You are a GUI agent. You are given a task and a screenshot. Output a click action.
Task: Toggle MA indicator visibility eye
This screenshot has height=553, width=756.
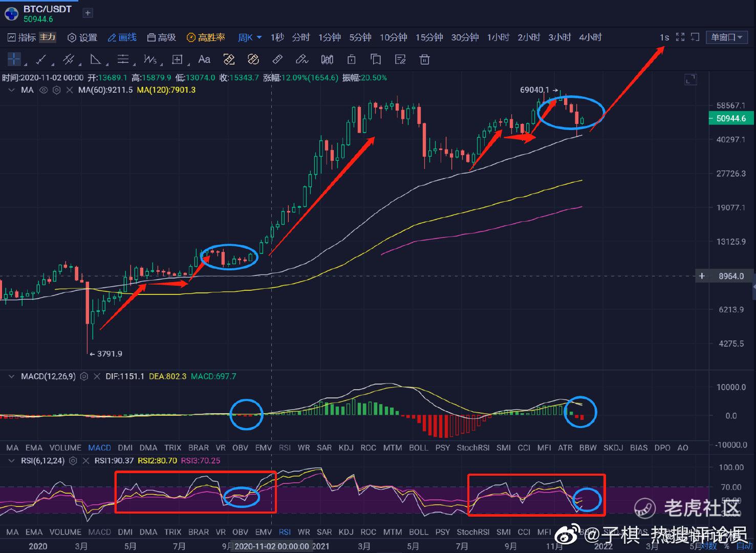point(44,90)
